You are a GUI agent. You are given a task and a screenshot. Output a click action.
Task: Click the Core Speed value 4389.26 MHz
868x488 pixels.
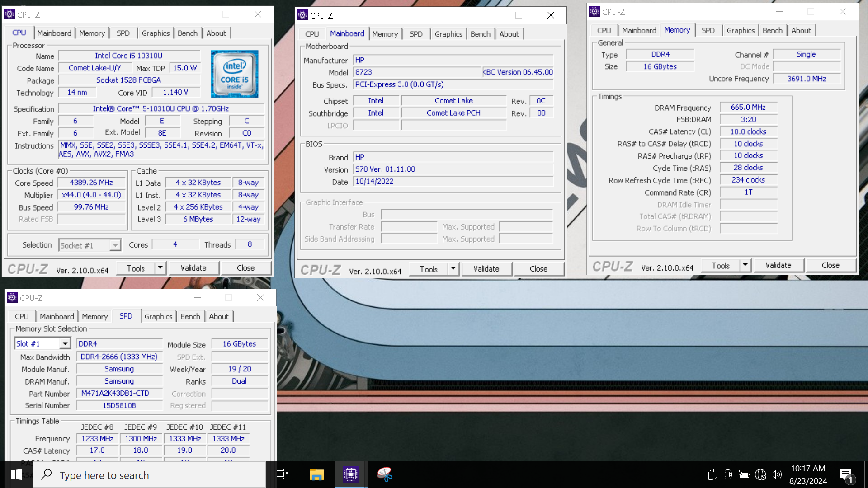[x=91, y=183]
